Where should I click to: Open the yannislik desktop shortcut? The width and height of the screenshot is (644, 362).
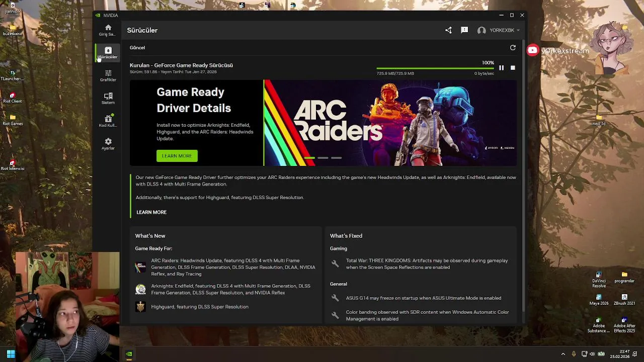pos(13,8)
